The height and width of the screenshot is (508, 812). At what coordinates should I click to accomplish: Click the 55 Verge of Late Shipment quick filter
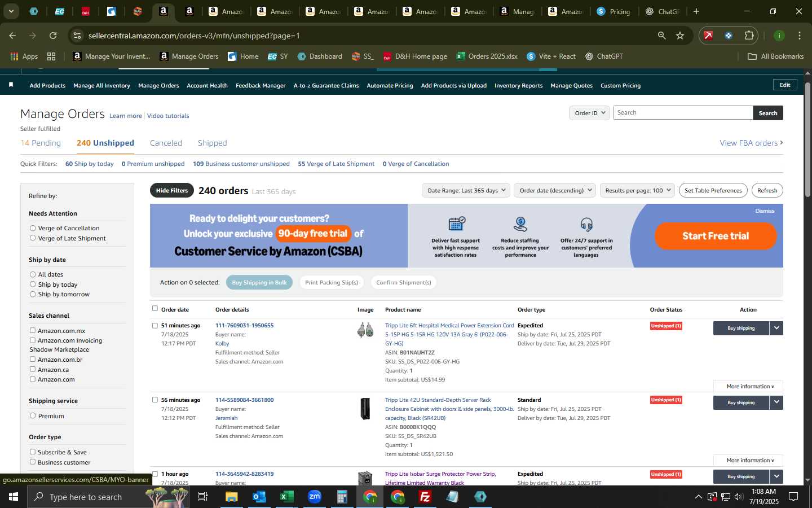tap(336, 164)
